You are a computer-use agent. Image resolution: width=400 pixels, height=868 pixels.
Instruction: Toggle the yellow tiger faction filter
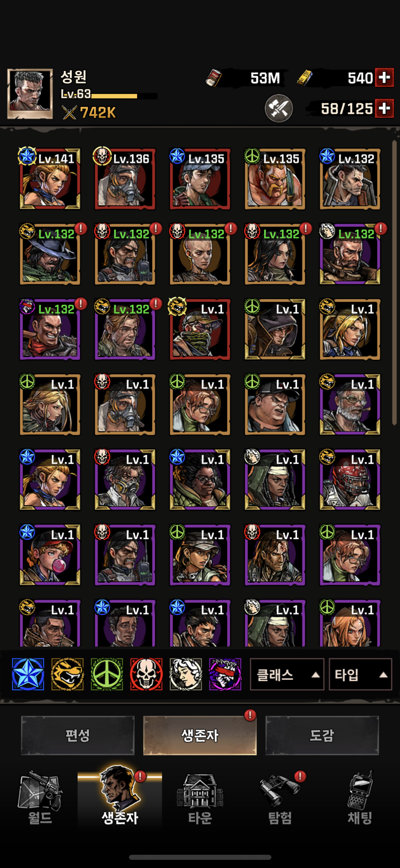click(67, 674)
